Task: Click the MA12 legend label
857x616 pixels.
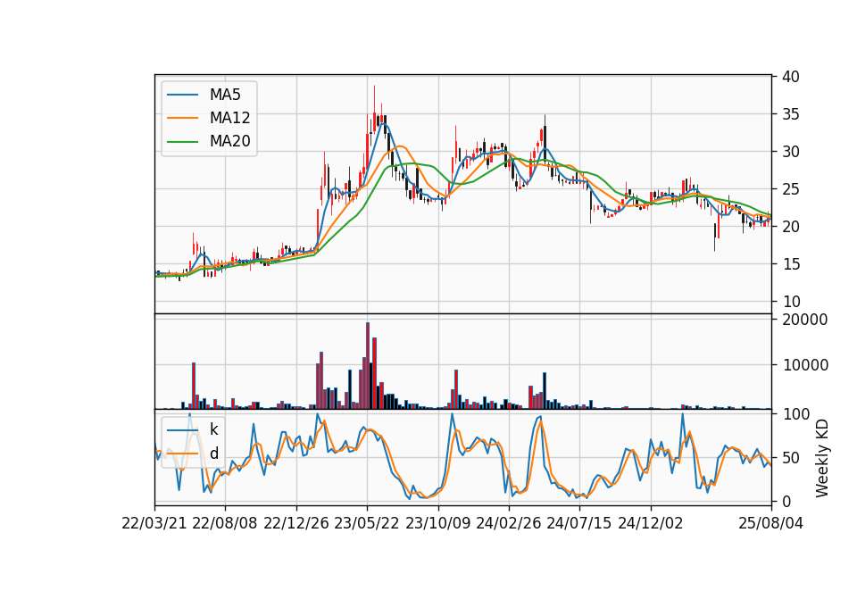Action: click(229, 118)
